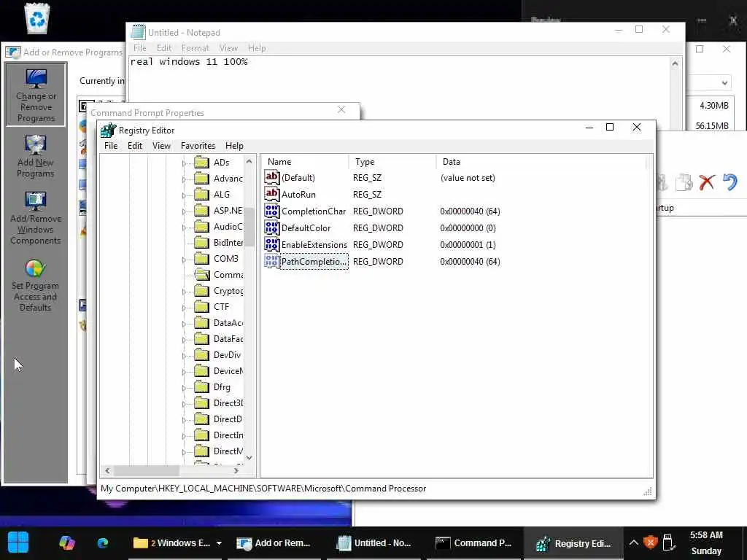Expand the COM3 registry key
The width and height of the screenshot is (747, 560).
coord(185,260)
